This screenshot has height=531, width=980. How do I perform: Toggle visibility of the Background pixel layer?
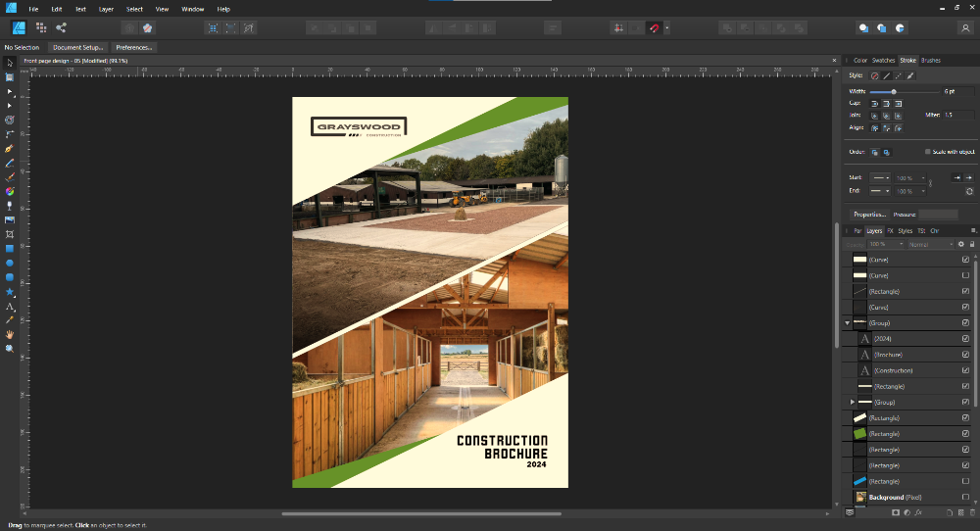[965, 497]
